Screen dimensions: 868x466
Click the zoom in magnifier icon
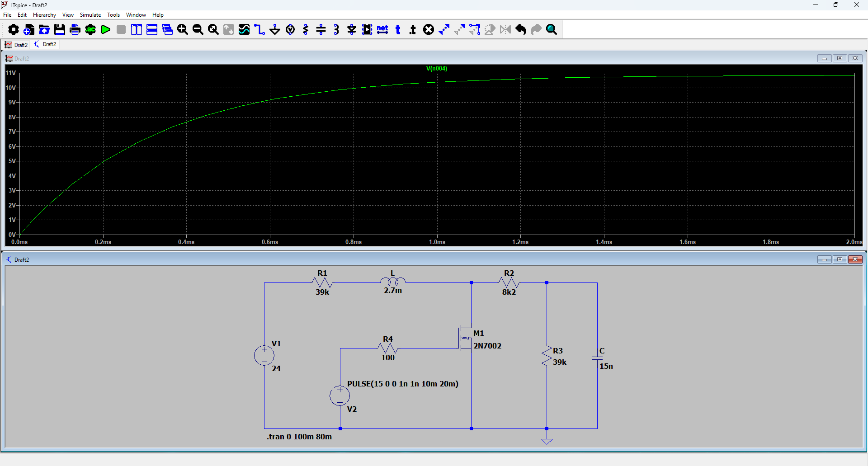(x=183, y=30)
